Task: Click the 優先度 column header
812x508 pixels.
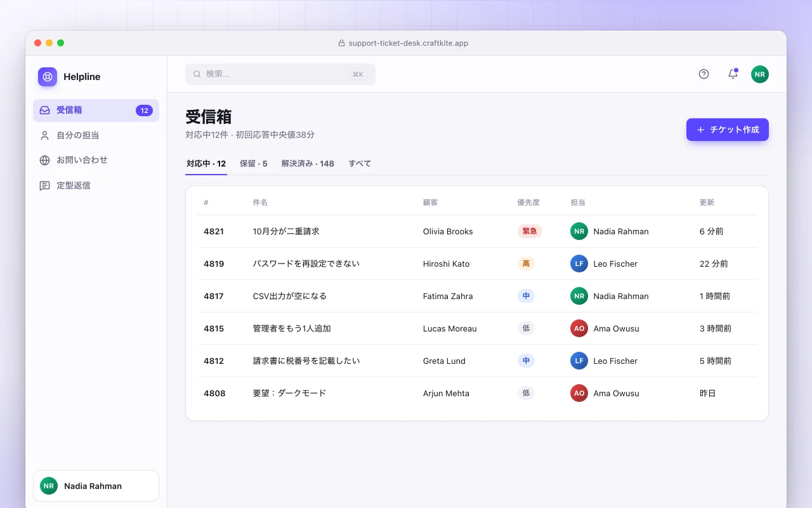Action: pyautogui.click(x=528, y=203)
